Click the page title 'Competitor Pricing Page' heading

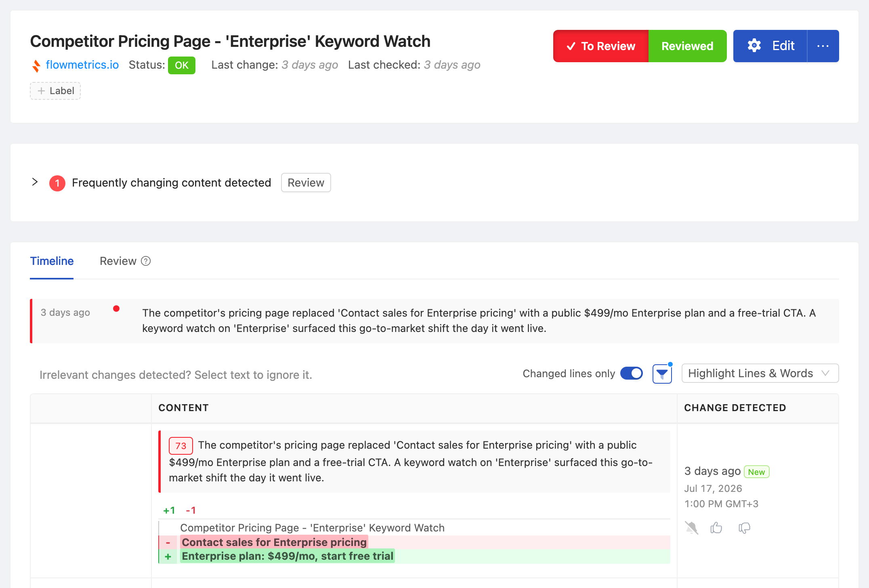click(230, 42)
